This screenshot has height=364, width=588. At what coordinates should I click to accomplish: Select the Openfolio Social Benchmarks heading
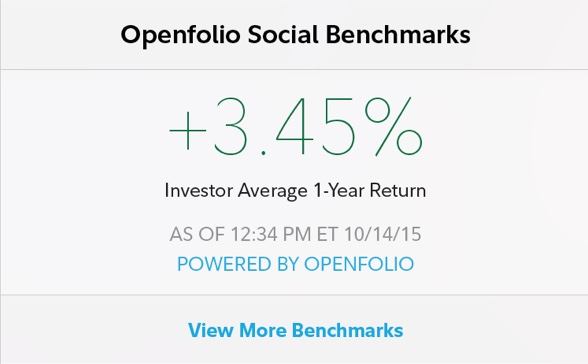(296, 35)
